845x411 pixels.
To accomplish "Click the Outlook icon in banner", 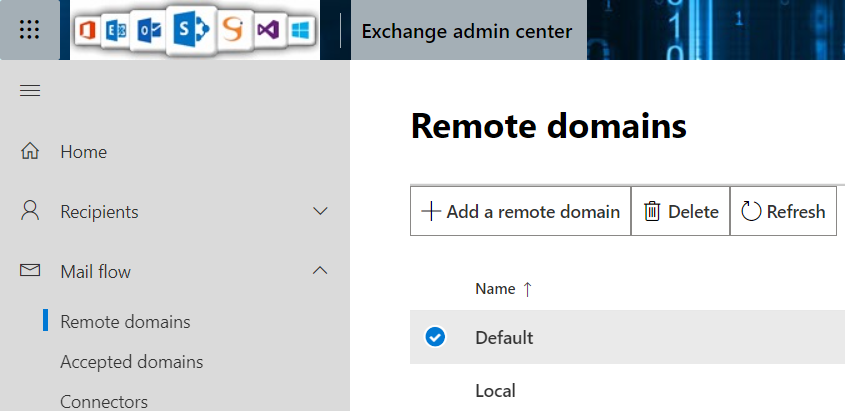I will point(148,31).
